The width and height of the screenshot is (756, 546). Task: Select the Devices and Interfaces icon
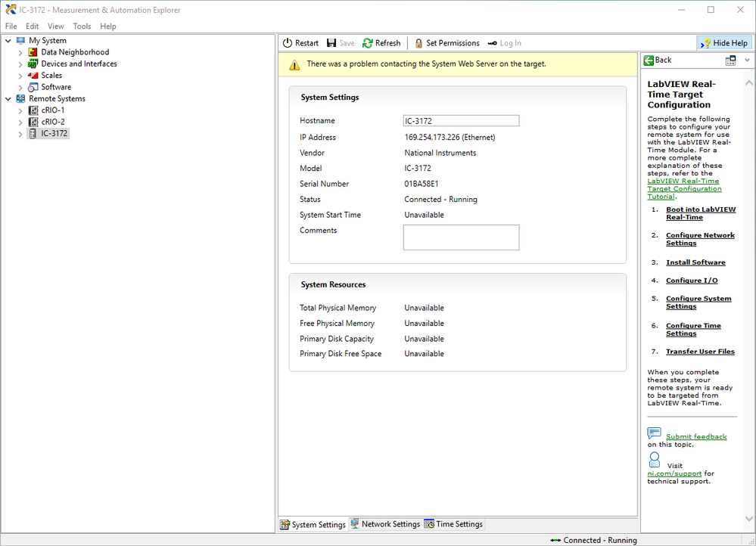[x=33, y=64]
